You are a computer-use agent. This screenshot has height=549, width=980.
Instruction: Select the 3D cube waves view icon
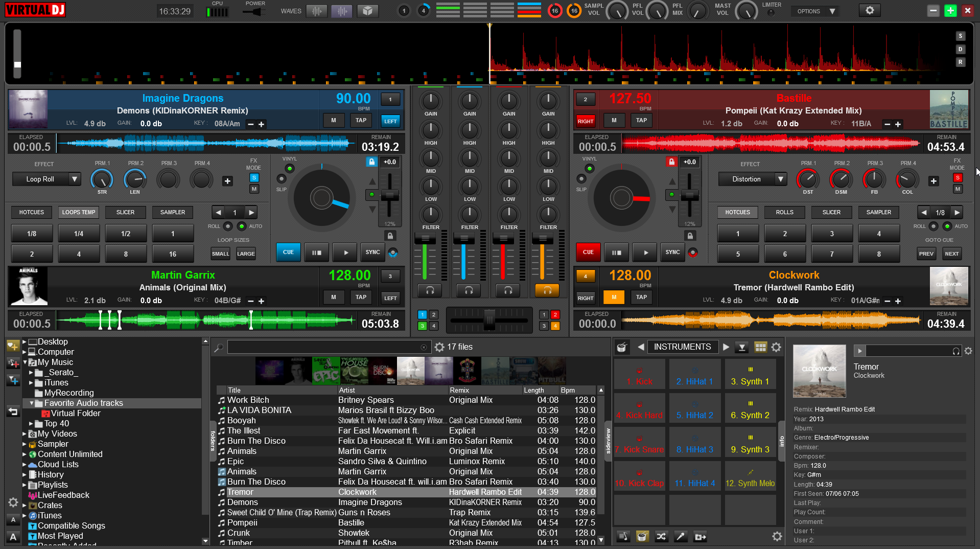tap(367, 11)
